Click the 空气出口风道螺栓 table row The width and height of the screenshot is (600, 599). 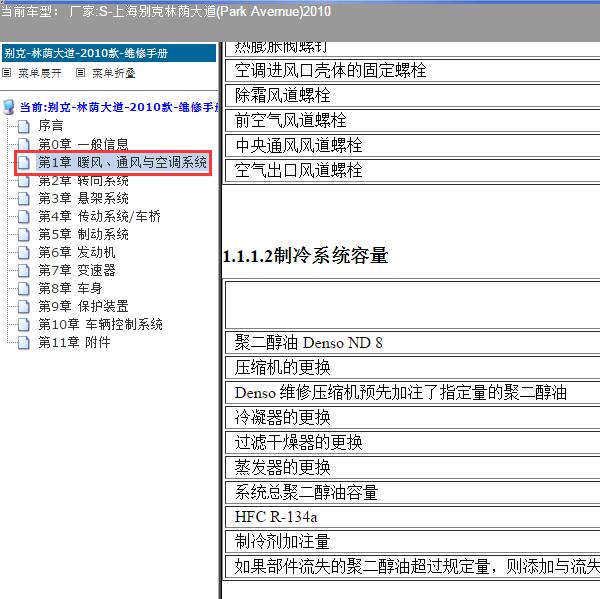coord(412,170)
